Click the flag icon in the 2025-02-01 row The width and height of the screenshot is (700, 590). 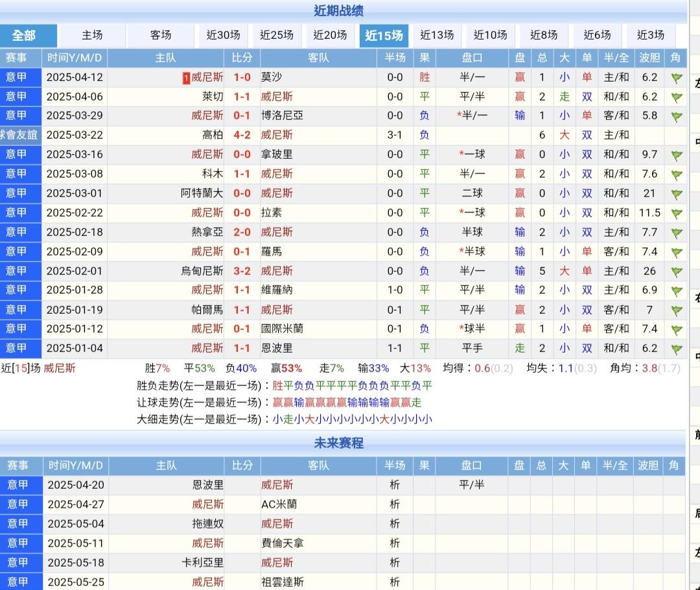[x=676, y=272]
